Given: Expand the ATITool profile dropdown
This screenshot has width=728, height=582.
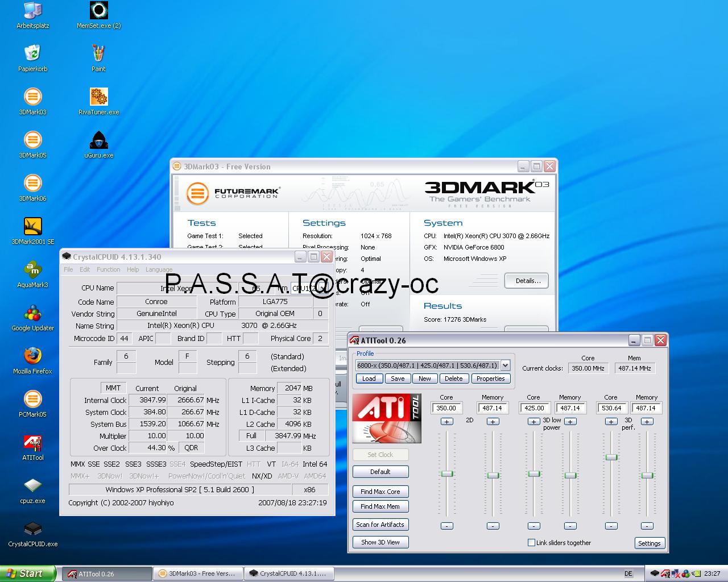Looking at the screenshot, I should (x=505, y=365).
